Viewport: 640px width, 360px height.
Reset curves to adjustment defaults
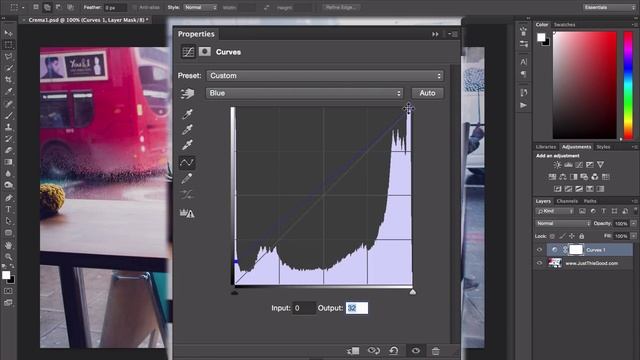(x=394, y=351)
